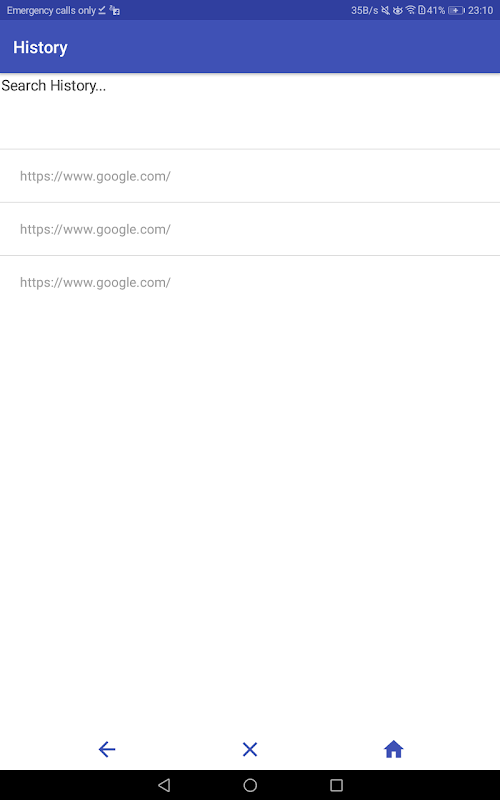The height and width of the screenshot is (800, 500).
Task: Close history with the blue X icon
Action: (x=250, y=749)
